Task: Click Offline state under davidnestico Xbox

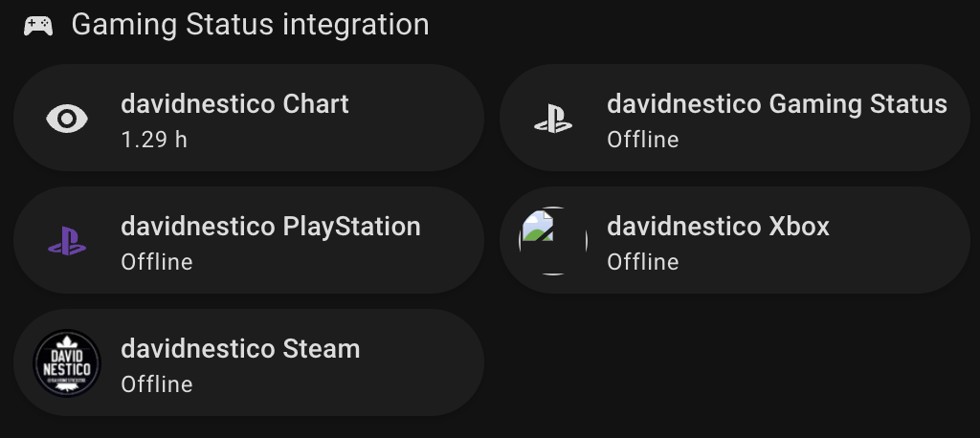Action: coord(642,262)
